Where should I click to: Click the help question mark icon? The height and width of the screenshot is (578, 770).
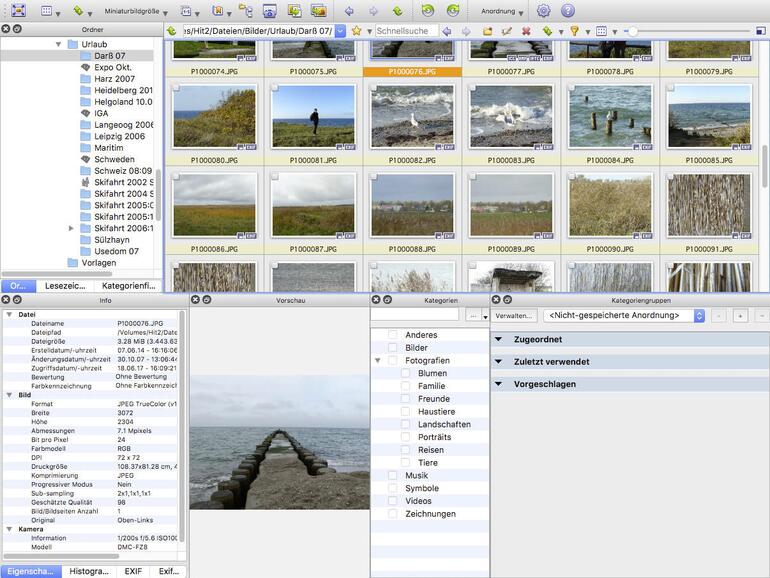pyautogui.click(x=567, y=11)
